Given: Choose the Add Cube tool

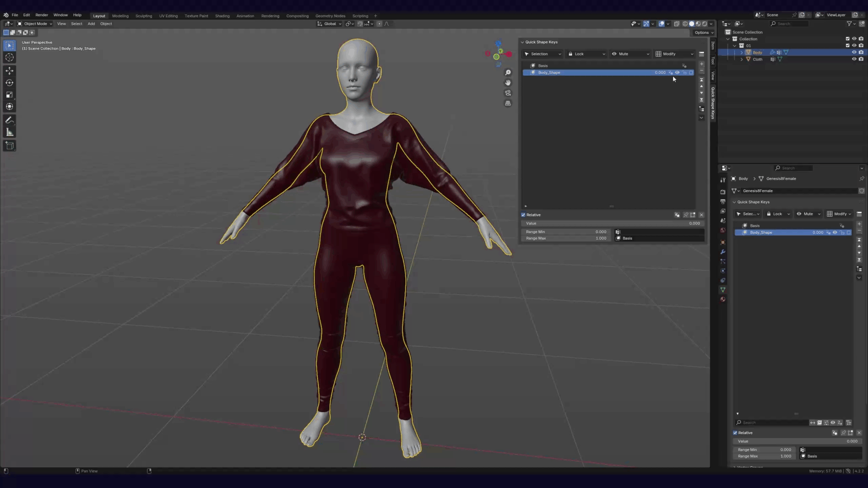Looking at the screenshot, I should [x=9, y=145].
